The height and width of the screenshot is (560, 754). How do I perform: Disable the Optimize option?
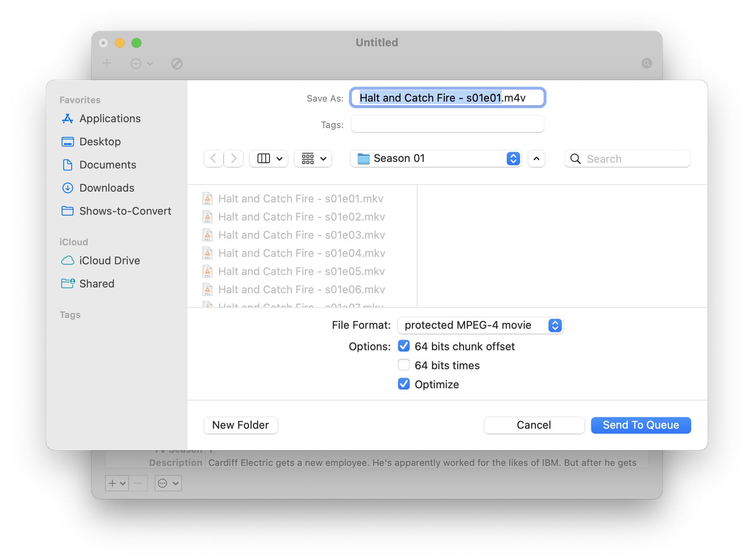(403, 384)
